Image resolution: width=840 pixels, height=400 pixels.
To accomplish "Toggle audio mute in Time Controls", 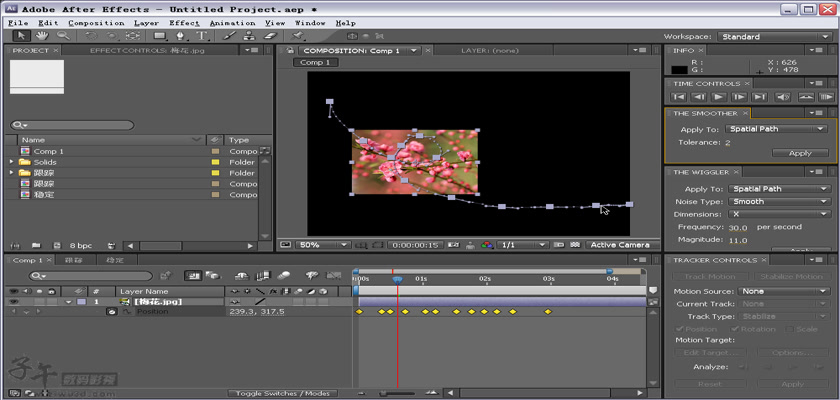I will [x=782, y=97].
